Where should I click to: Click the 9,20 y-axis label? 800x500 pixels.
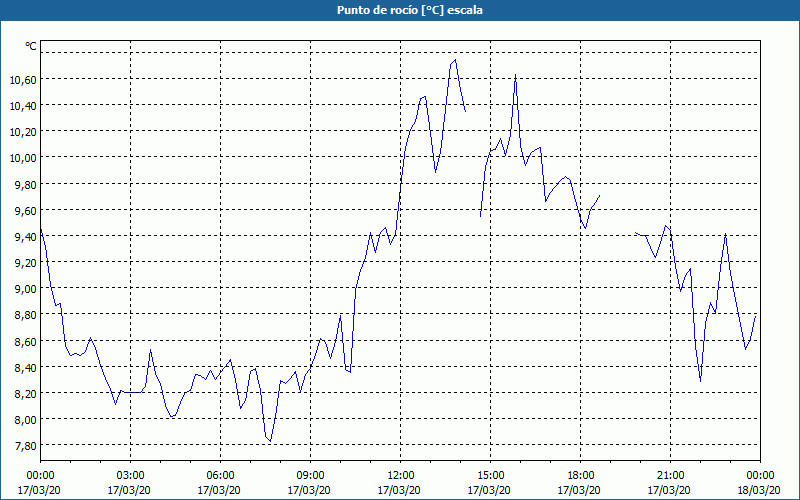[26, 262]
